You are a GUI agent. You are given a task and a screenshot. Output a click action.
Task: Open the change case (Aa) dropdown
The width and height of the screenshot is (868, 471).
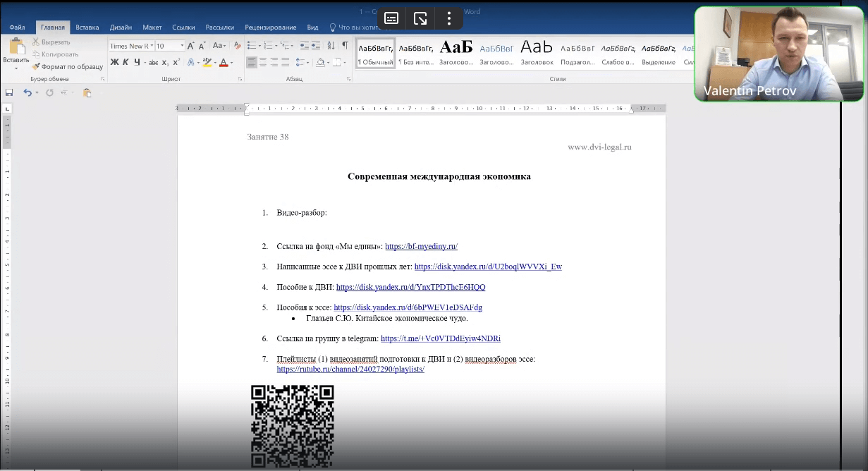pyautogui.click(x=219, y=46)
